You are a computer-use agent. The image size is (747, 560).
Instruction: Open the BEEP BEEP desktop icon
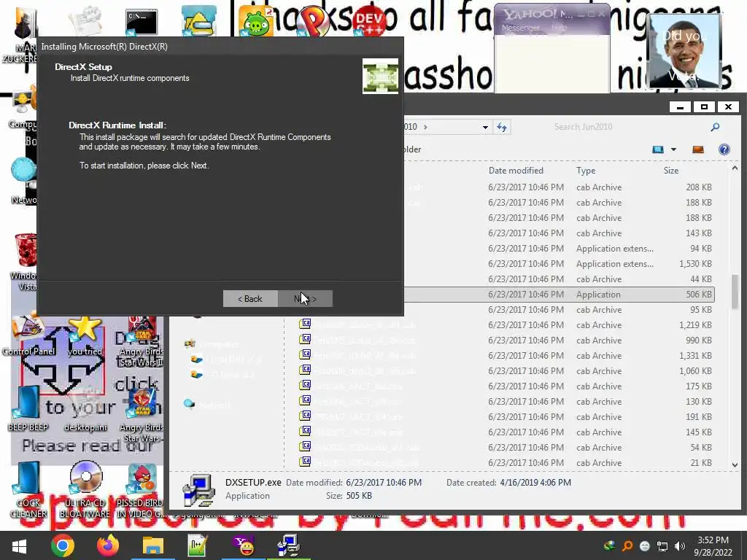tap(28, 408)
